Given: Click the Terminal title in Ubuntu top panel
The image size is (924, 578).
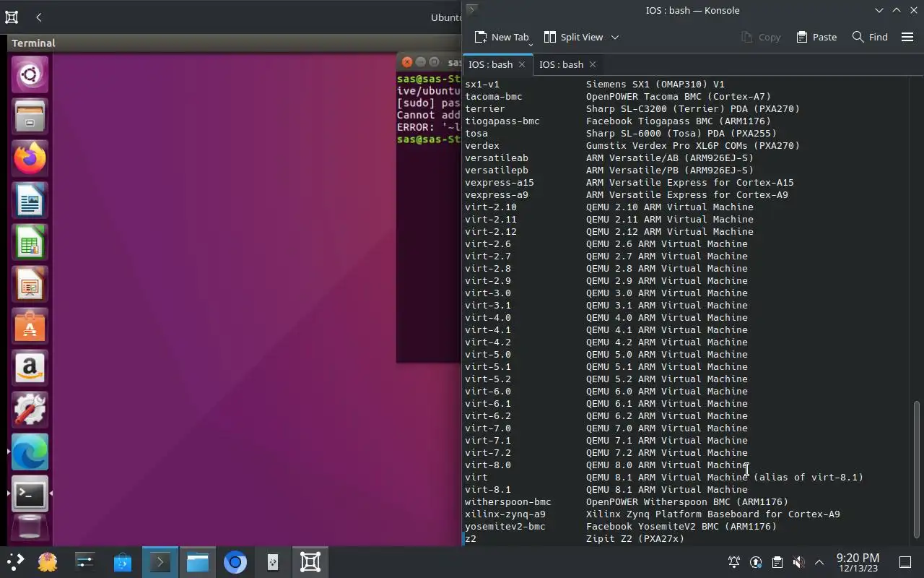Looking at the screenshot, I should coord(33,43).
